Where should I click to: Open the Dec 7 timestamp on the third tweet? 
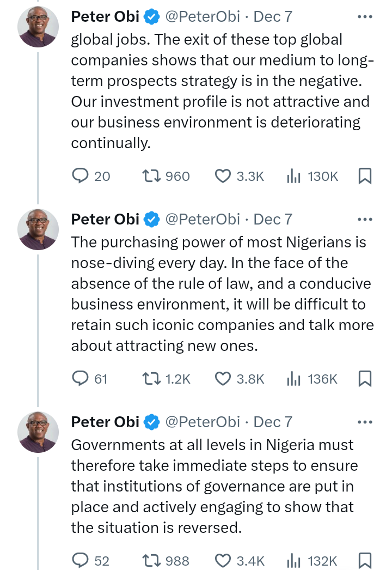[x=273, y=422]
